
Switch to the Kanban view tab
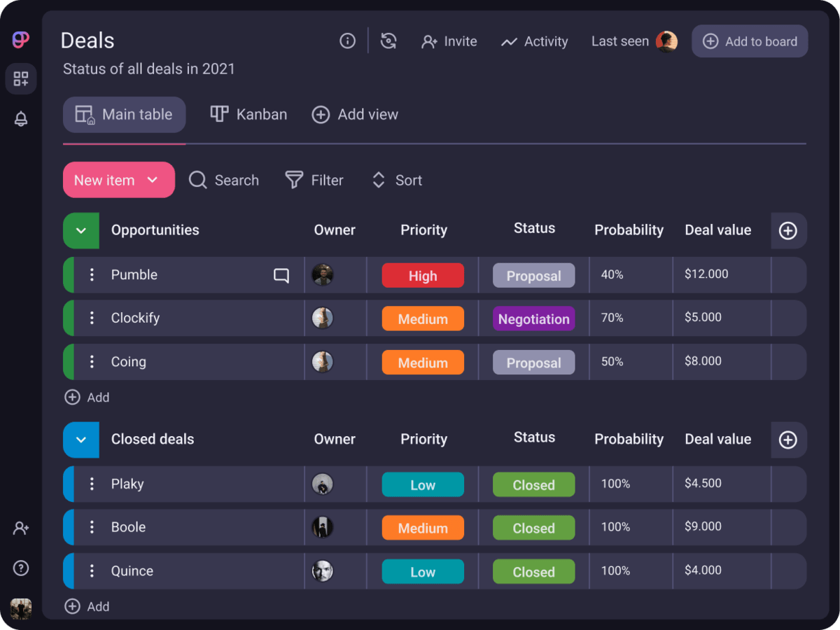coord(248,114)
